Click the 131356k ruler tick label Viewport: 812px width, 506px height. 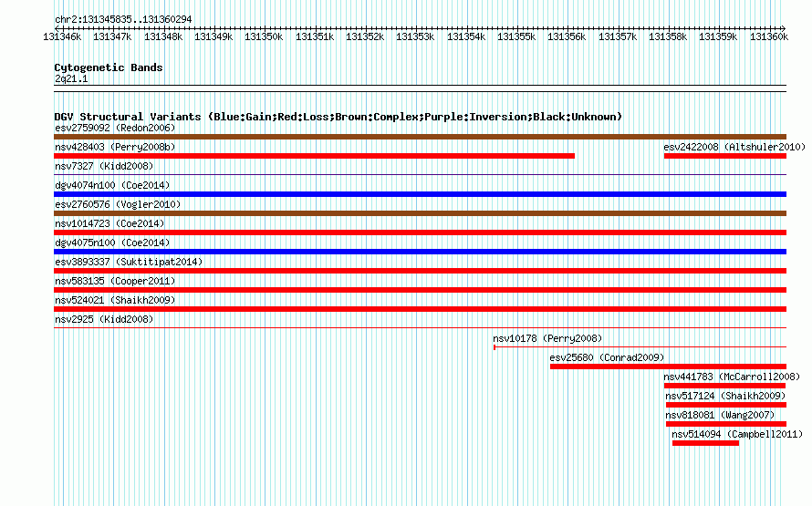(567, 36)
